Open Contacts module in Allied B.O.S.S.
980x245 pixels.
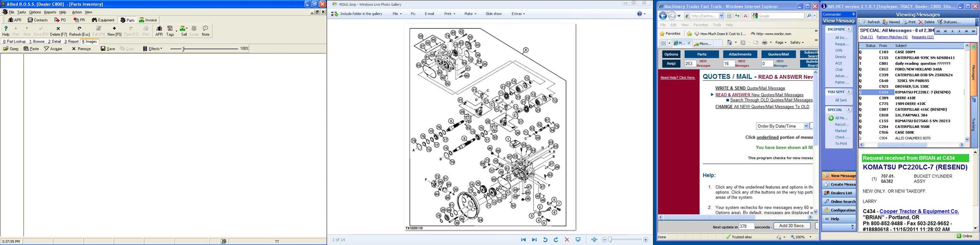[x=37, y=20]
